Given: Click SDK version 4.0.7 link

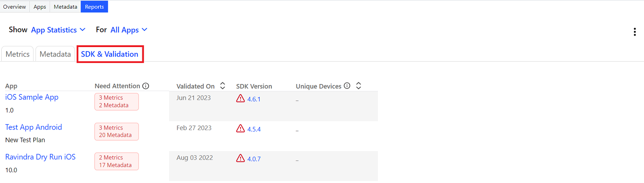Looking at the screenshot, I should [x=254, y=159].
